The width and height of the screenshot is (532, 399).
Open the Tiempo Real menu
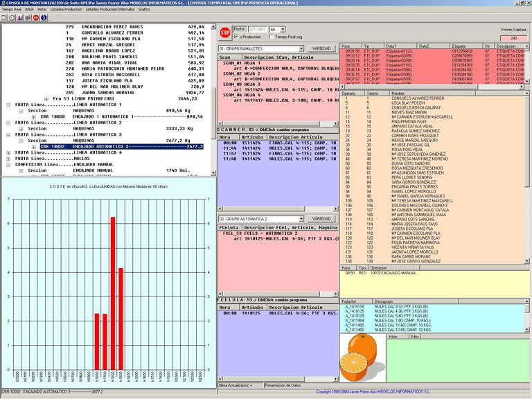click(x=12, y=10)
